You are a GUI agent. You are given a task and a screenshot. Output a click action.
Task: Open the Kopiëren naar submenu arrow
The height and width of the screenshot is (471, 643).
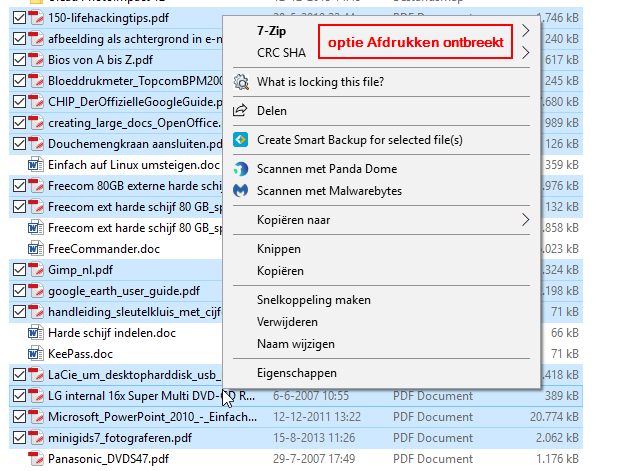pos(526,219)
